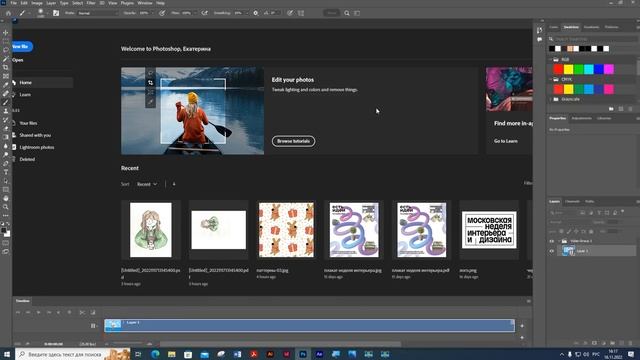Open the Moscow interior week poster thumbnail
This screenshot has width=640, height=360.
(489, 230)
